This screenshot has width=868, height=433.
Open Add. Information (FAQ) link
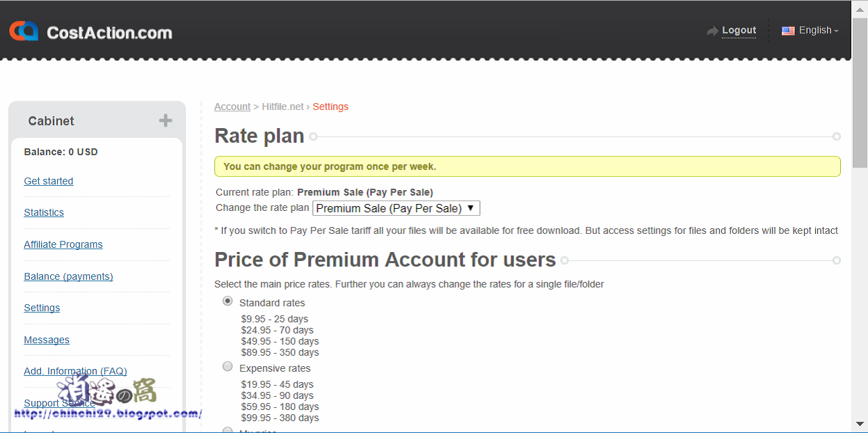(x=75, y=371)
